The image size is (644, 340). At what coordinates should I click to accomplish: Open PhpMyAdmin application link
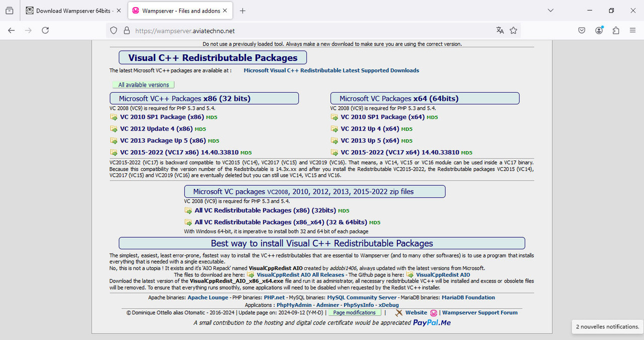pyautogui.click(x=294, y=305)
